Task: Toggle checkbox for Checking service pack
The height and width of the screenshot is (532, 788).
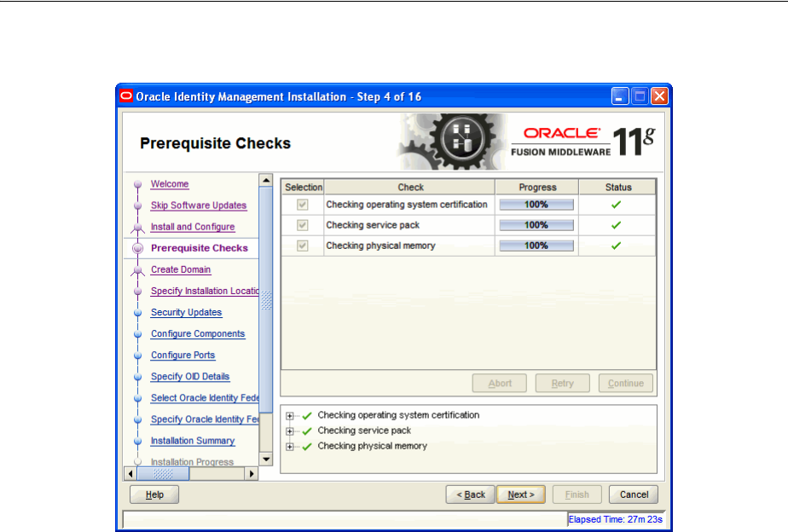Action: [303, 225]
